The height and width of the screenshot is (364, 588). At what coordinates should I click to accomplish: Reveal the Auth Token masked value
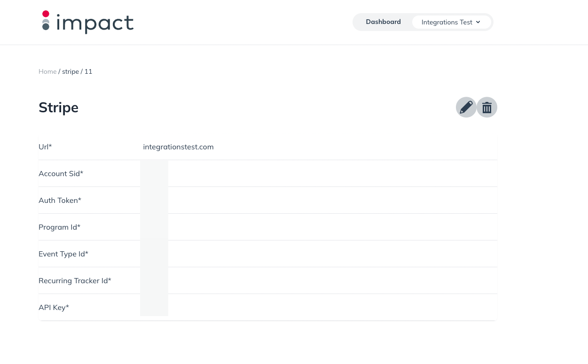pos(154,200)
